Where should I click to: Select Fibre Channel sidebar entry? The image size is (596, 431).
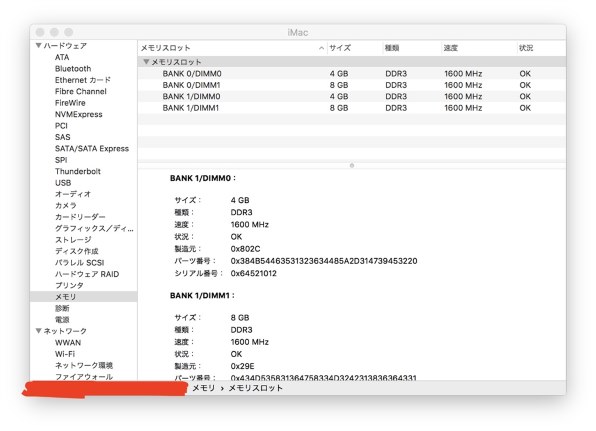(x=81, y=92)
